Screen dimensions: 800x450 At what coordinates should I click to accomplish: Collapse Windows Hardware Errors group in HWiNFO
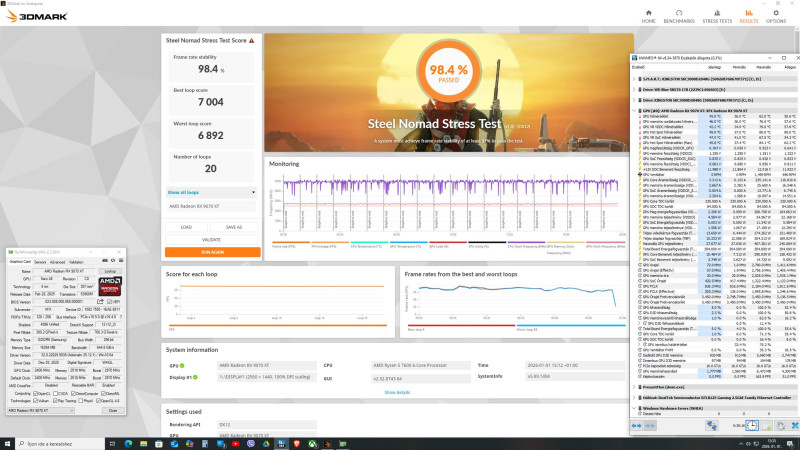[635, 409]
